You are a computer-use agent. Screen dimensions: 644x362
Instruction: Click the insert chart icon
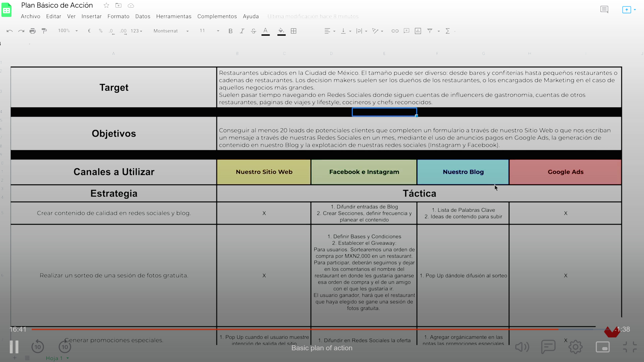(x=418, y=31)
